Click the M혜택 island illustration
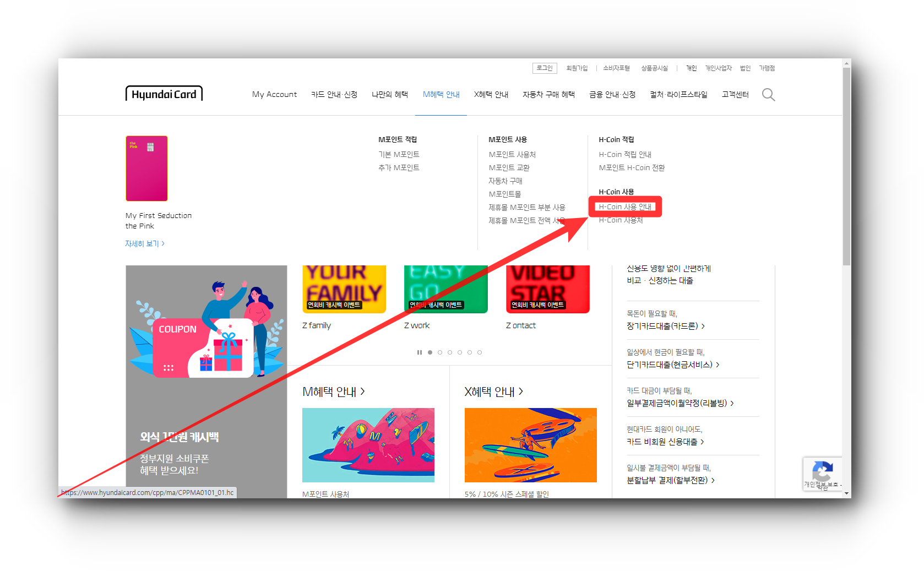The width and height of the screenshot is (924, 571). [x=368, y=445]
